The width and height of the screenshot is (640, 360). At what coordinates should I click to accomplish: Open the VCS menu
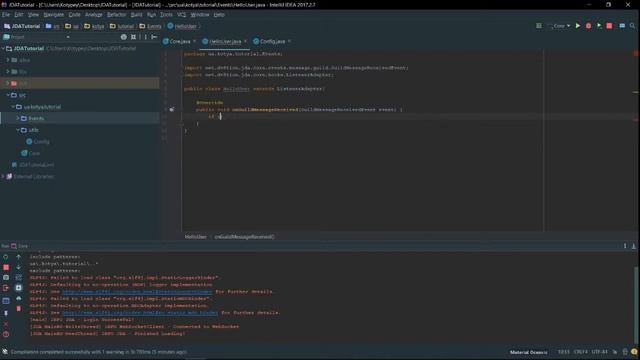[x=181, y=14]
